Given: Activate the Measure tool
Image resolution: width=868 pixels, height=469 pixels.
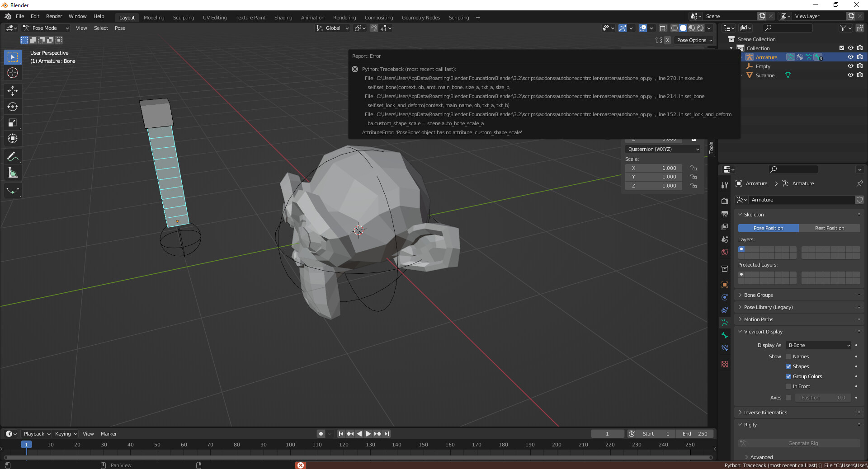Looking at the screenshot, I should coord(13,172).
